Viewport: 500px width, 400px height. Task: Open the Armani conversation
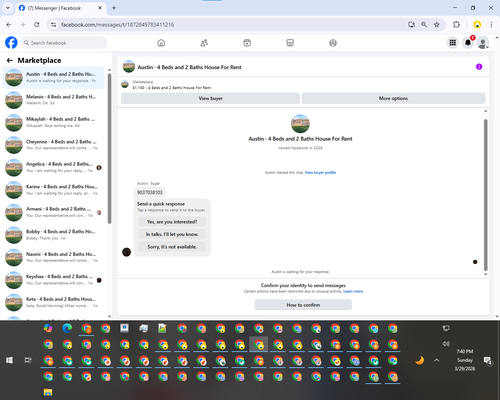[x=53, y=212]
